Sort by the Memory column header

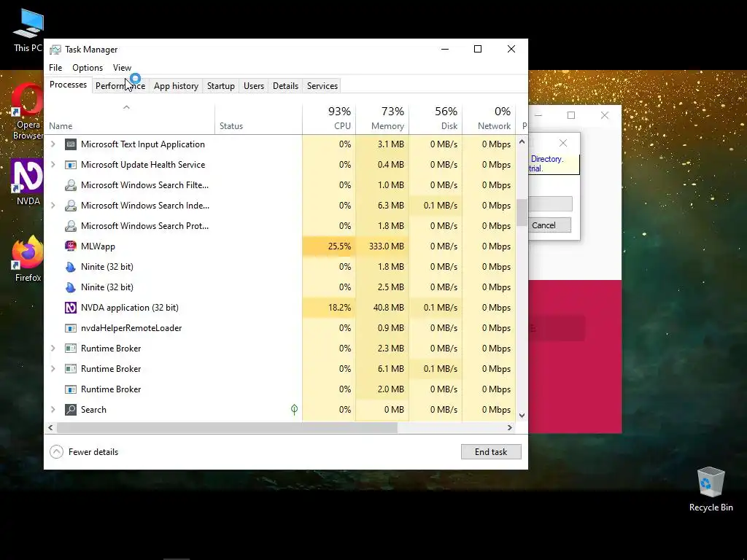pos(382,118)
